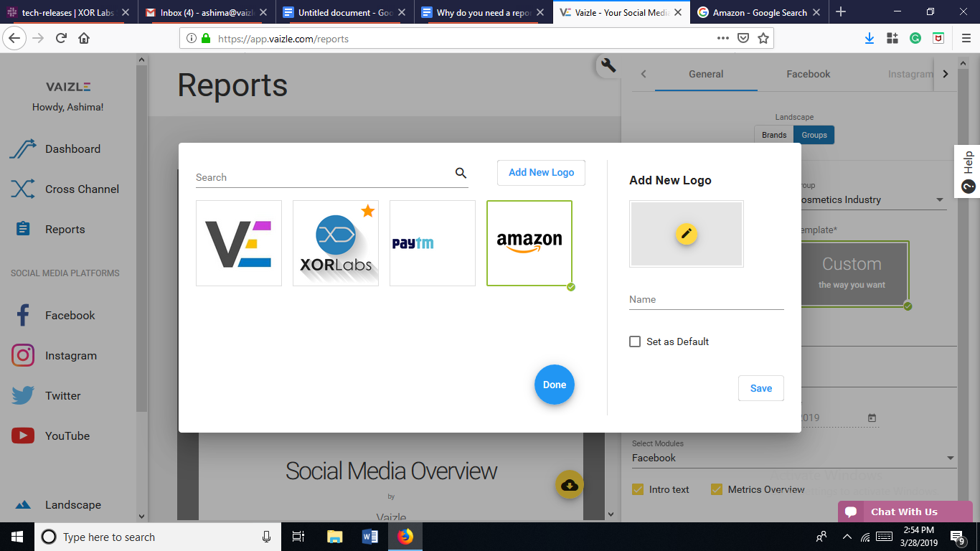Image resolution: width=980 pixels, height=551 pixels.
Task: Bookmark this page with star icon
Action: pos(763,38)
